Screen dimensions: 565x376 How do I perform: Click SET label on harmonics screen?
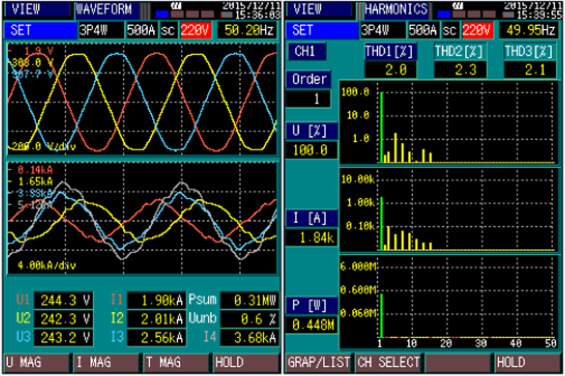pos(322,30)
